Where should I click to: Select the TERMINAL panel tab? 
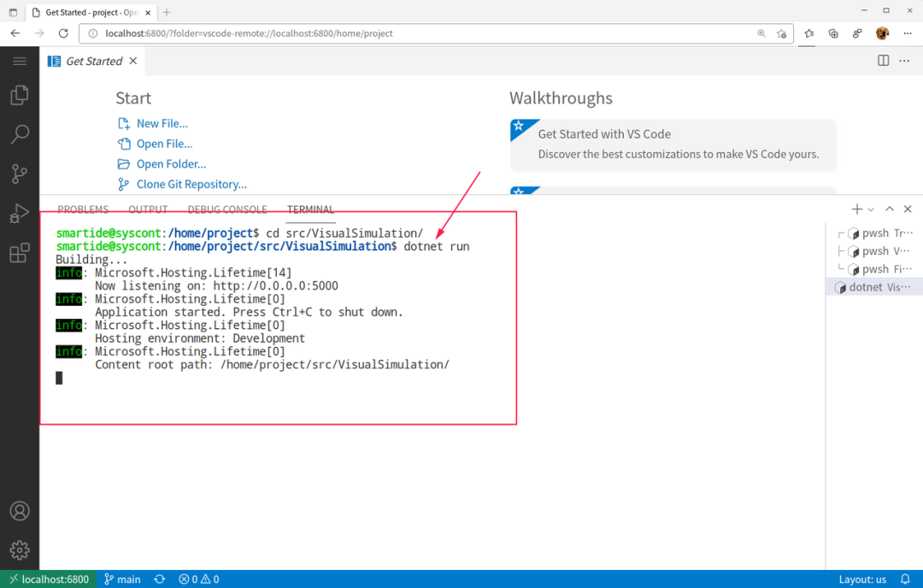point(310,209)
